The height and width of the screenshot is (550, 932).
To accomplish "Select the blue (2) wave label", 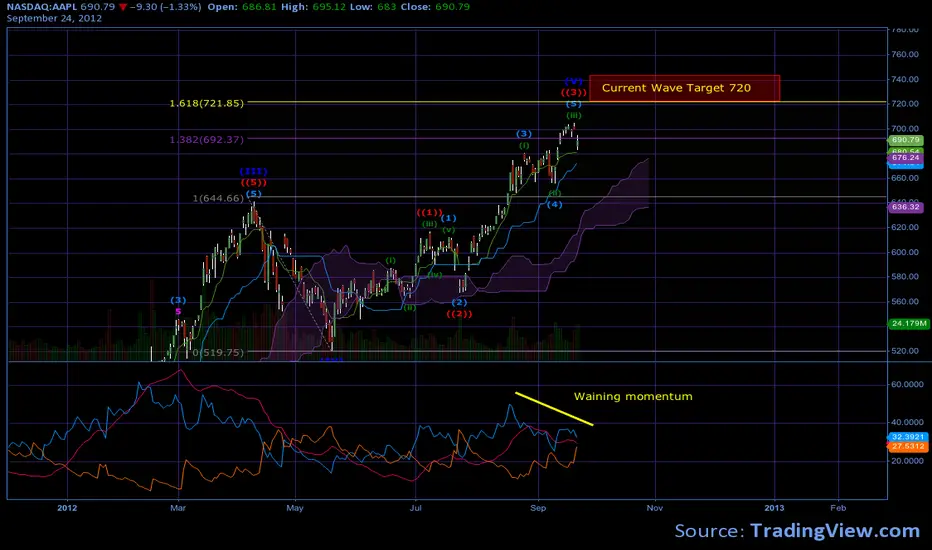I will pos(459,303).
